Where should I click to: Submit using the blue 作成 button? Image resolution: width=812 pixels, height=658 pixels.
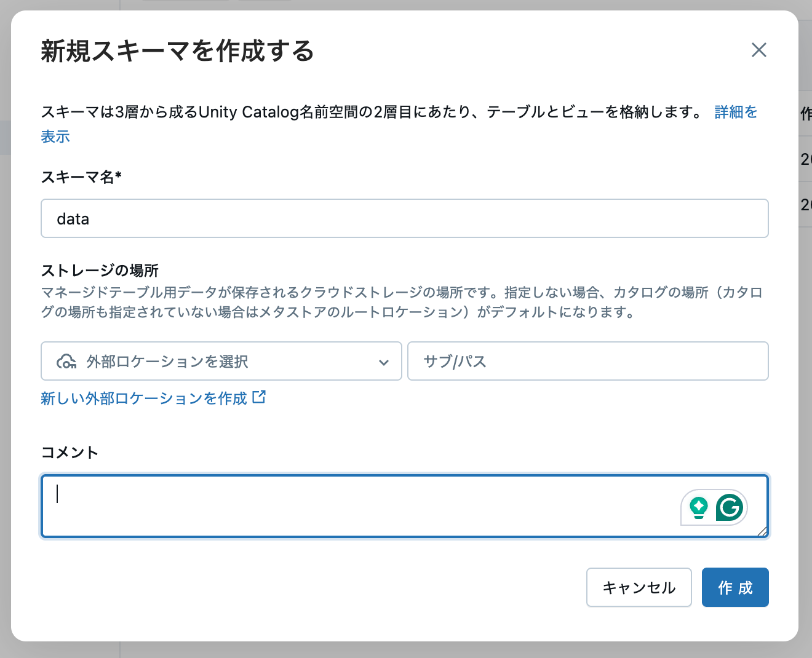coord(735,587)
